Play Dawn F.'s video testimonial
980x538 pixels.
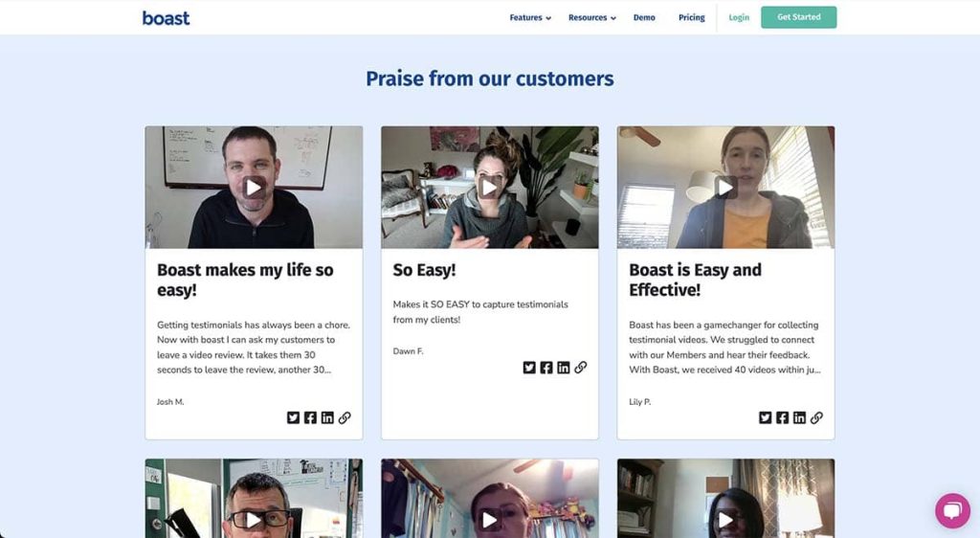pyautogui.click(x=489, y=187)
